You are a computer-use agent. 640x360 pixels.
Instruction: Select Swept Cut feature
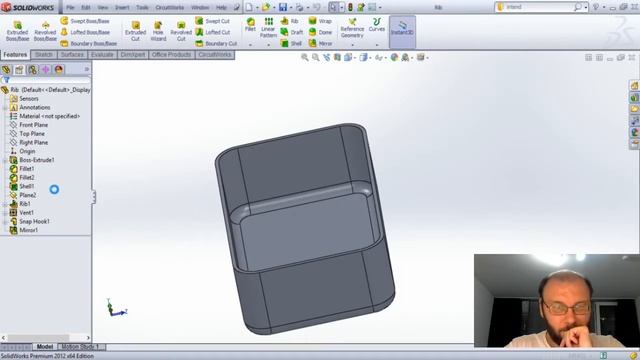[213, 21]
